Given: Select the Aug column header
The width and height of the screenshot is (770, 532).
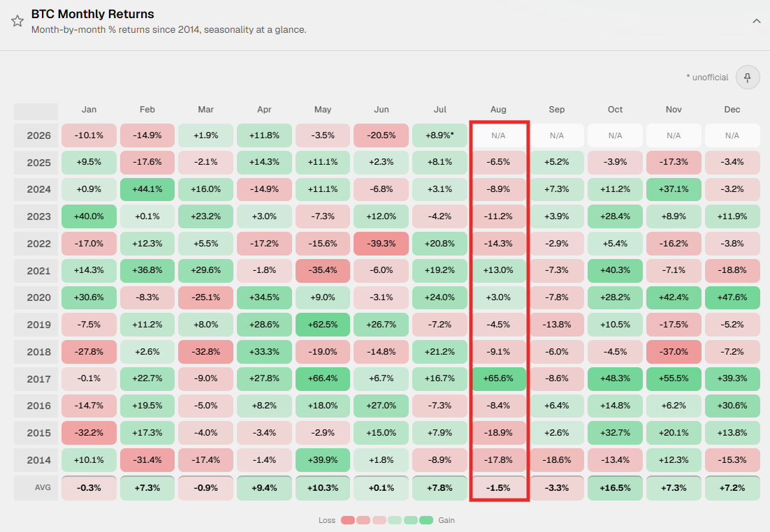Looking at the screenshot, I should 498,110.
